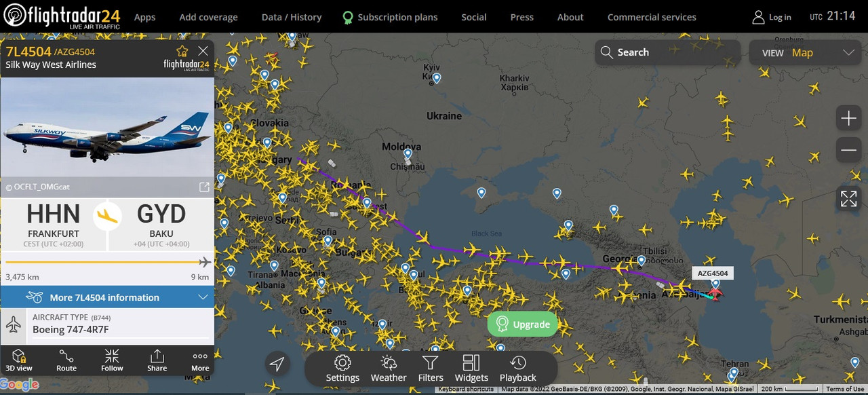Show the flight Route
Image resolution: width=868 pixels, height=395 pixels.
pyautogui.click(x=66, y=360)
